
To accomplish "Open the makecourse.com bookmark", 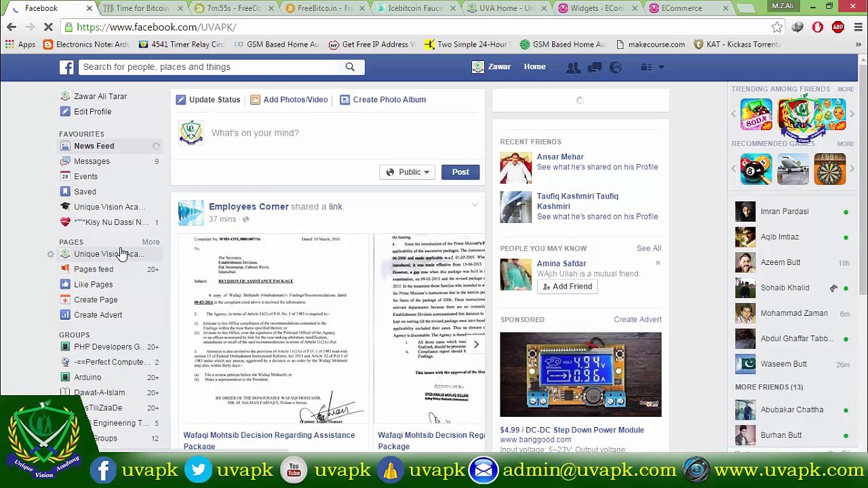I will coord(650,45).
